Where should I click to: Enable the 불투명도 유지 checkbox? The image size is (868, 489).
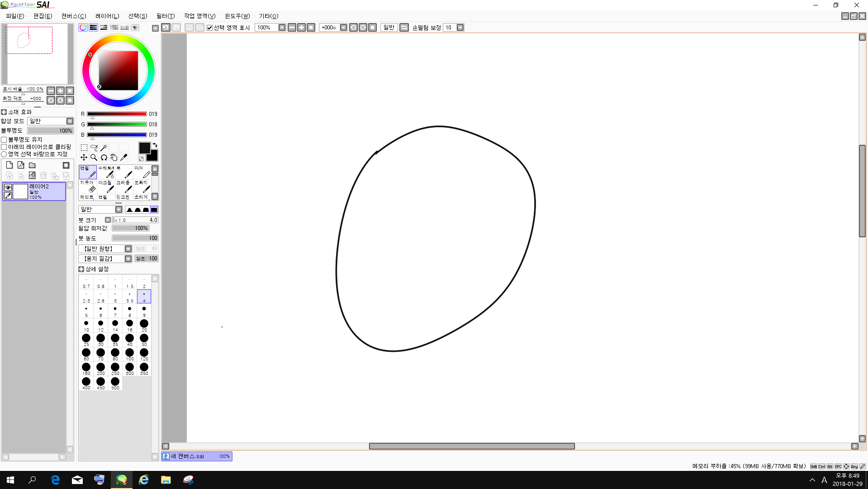(4, 140)
